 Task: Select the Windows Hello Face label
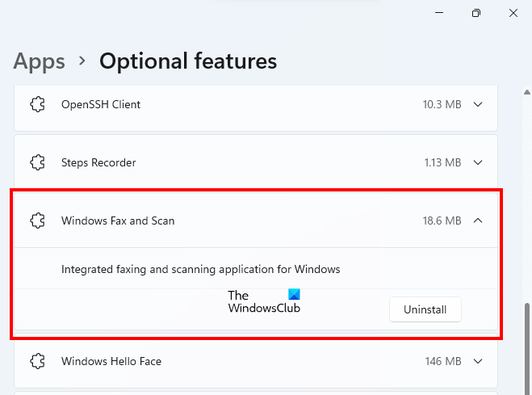point(111,361)
